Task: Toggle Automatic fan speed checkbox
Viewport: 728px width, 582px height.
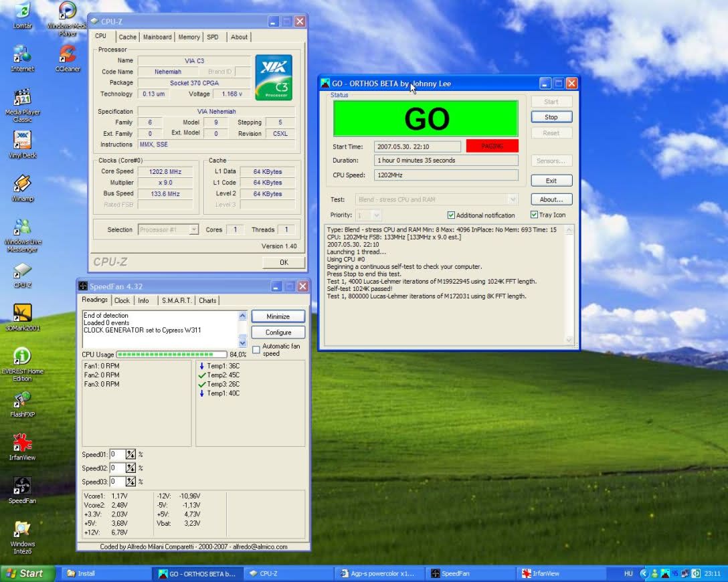Action: [256, 350]
